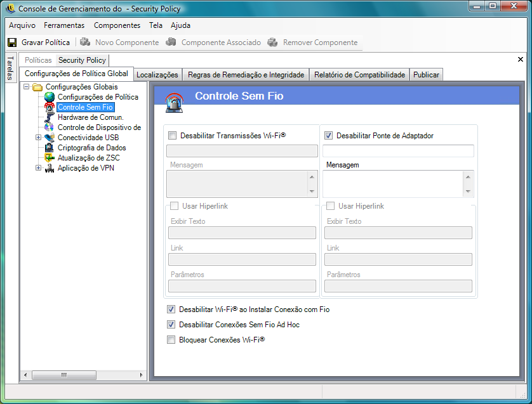
Task: Select Atualização de ZSC tree item
Action: pos(88,158)
